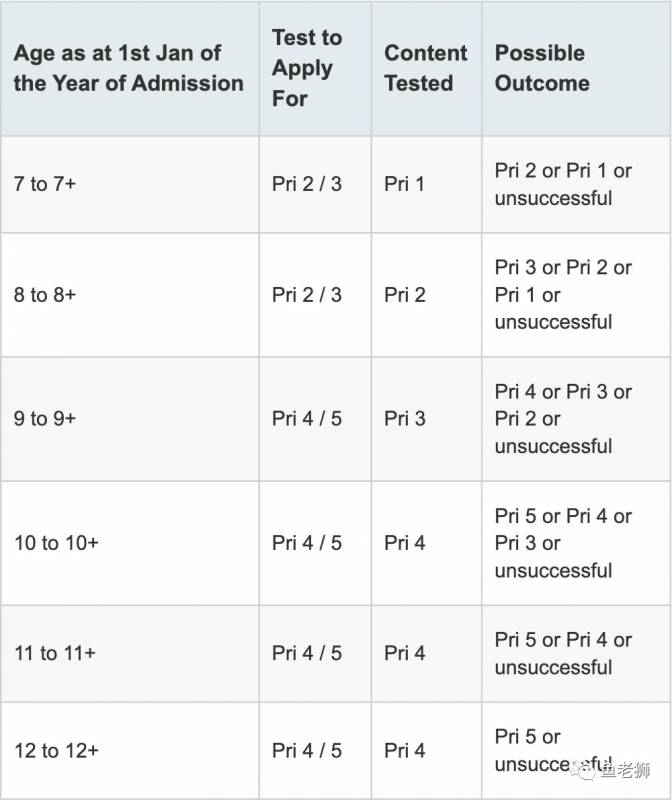Click 'Pri 2 / 3' in the 7 to 7+ row
Image resolution: width=672 pixels, height=800 pixels.
(306, 185)
